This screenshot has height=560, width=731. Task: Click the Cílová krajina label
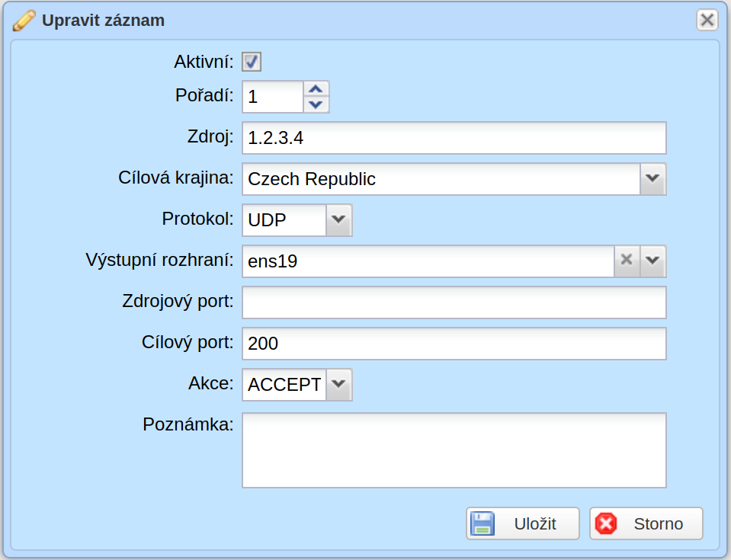[x=176, y=178]
